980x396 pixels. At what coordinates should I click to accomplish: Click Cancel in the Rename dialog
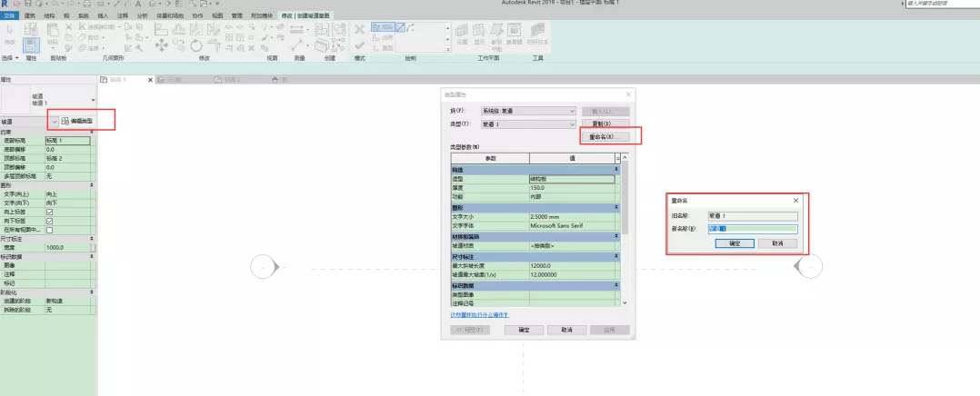coord(777,243)
